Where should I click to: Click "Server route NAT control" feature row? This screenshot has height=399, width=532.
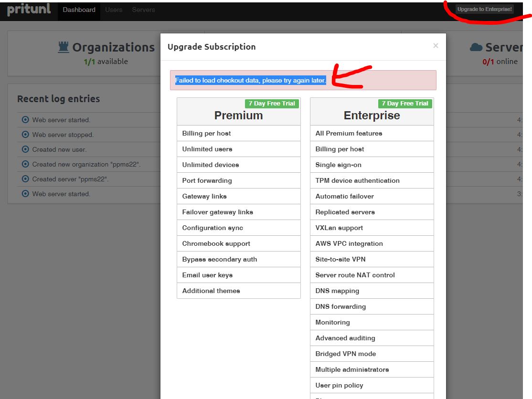pos(372,275)
